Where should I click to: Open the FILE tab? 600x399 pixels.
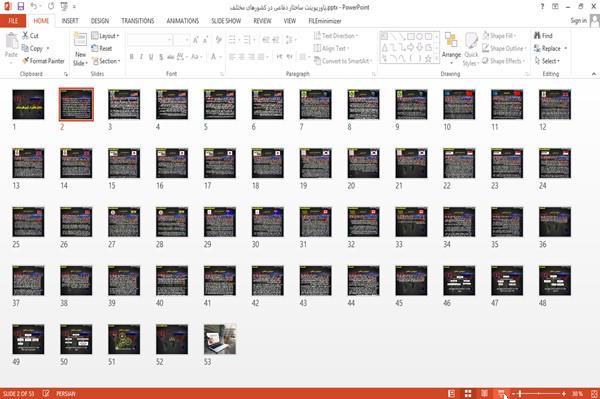(13, 21)
